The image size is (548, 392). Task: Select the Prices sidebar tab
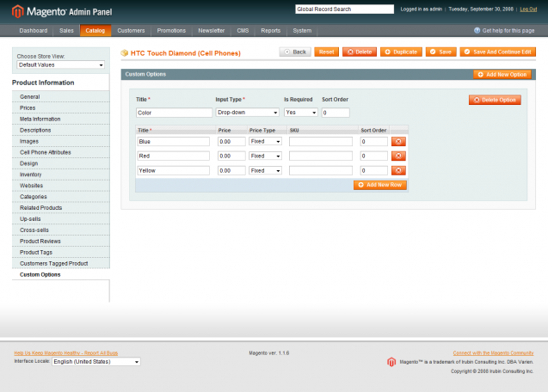[x=61, y=108]
